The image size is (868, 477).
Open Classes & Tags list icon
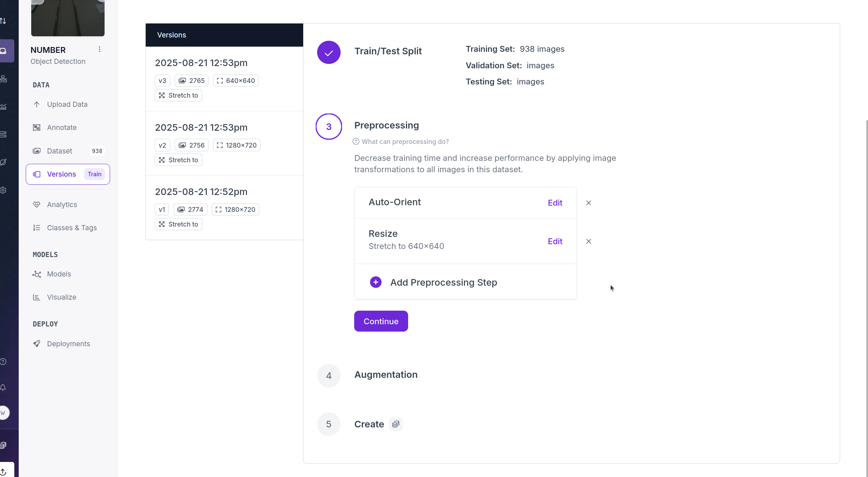[x=37, y=228]
